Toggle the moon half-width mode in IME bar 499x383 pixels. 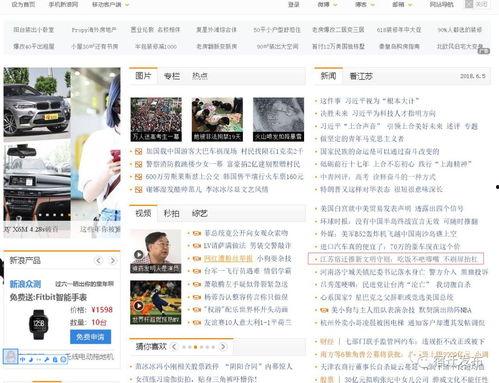pos(31,359)
